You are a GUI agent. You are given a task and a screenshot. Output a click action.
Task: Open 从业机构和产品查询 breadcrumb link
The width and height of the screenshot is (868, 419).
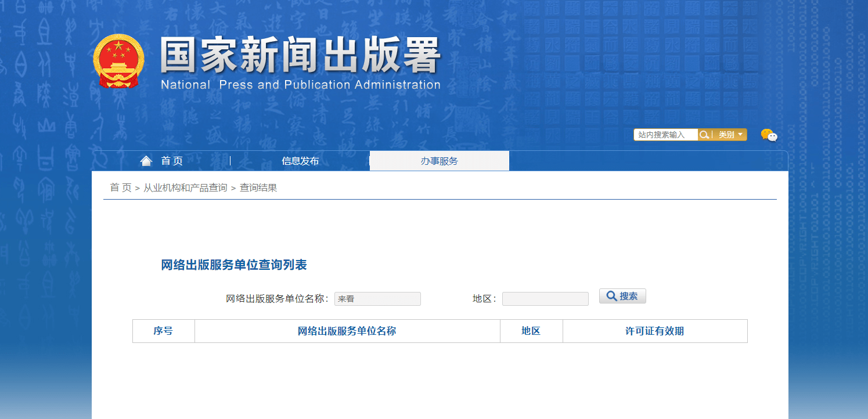185,187
